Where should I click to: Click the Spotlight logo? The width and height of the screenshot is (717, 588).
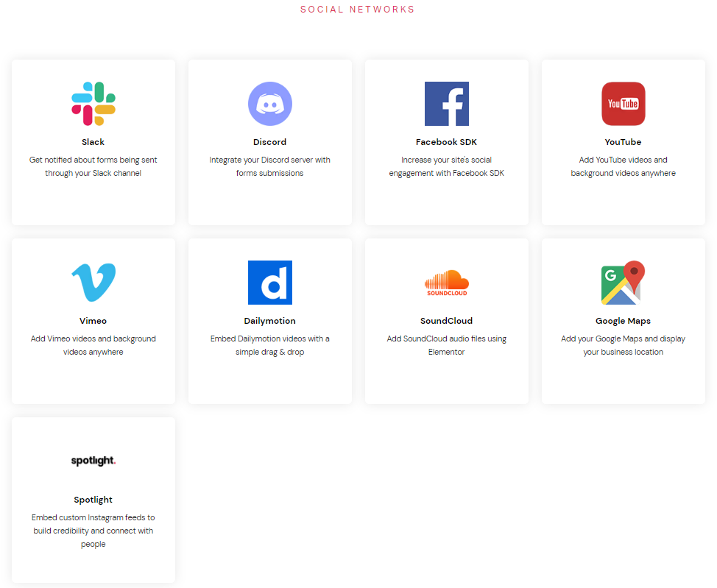[93, 461]
